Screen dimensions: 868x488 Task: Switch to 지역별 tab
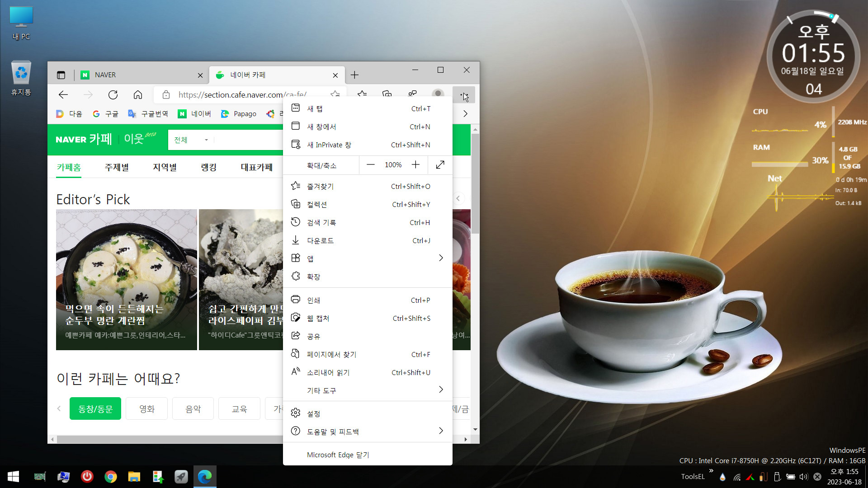165,167
